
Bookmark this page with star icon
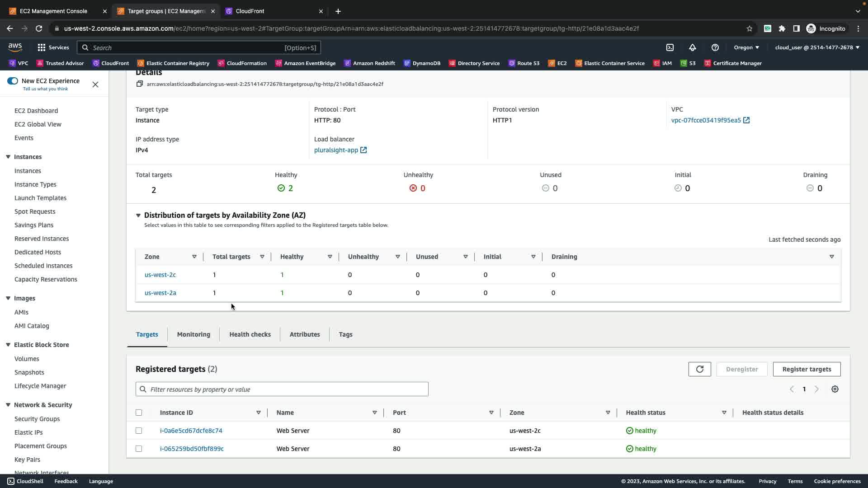749,28
